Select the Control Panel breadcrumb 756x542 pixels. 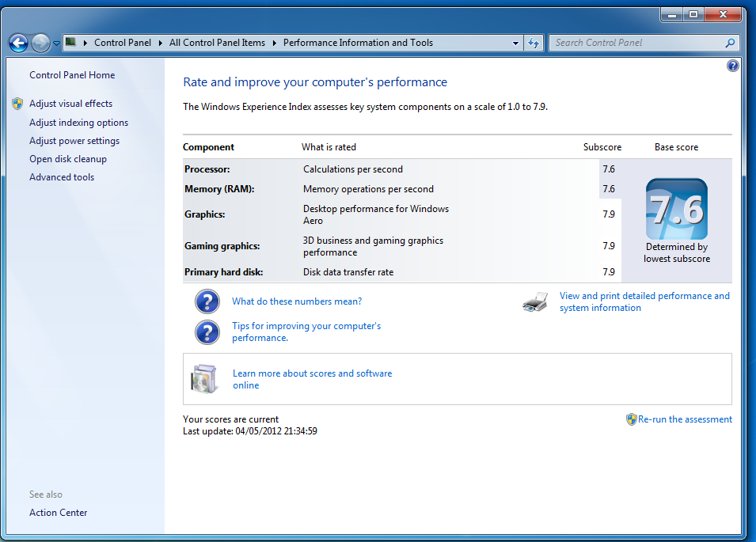(x=123, y=43)
